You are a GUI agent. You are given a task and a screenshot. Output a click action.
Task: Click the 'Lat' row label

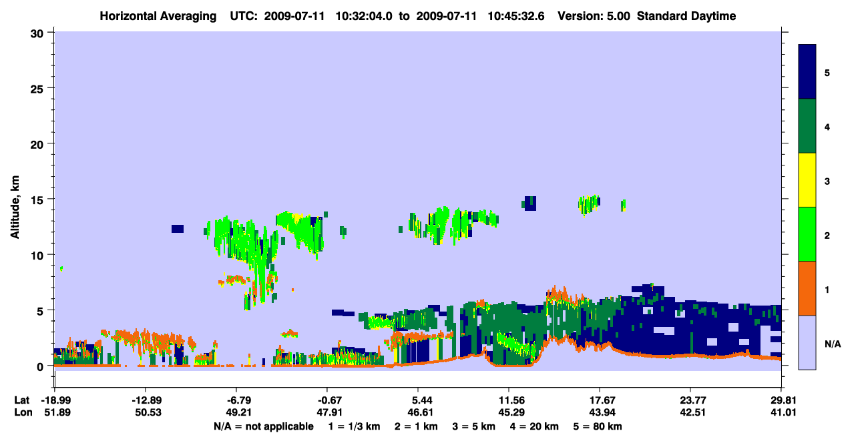click(x=22, y=400)
